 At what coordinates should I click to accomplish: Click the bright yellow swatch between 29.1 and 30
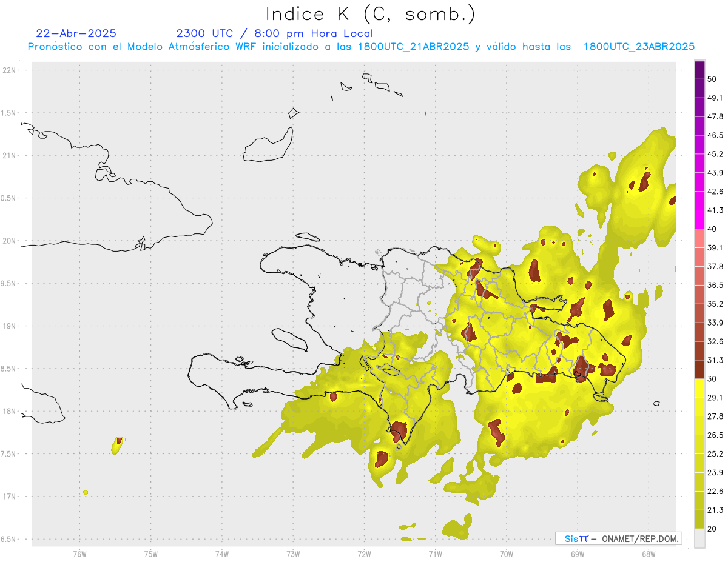click(700, 388)
